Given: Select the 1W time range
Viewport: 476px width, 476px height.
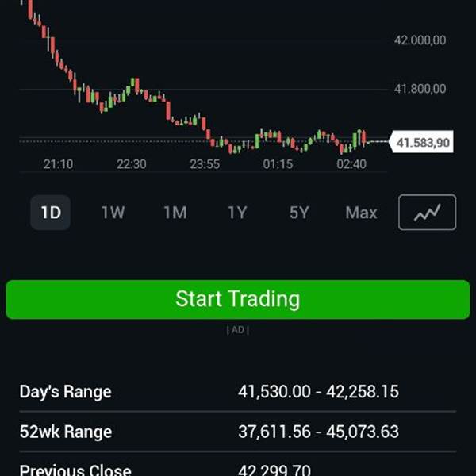Looking at the screenshot, I should pyautogui.click(x=113, y=212).
